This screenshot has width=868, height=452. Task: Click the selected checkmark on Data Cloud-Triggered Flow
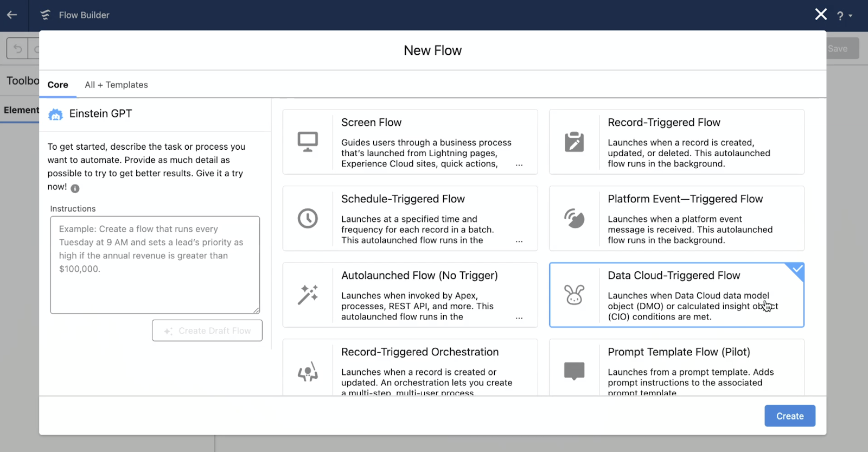point(797,269)
